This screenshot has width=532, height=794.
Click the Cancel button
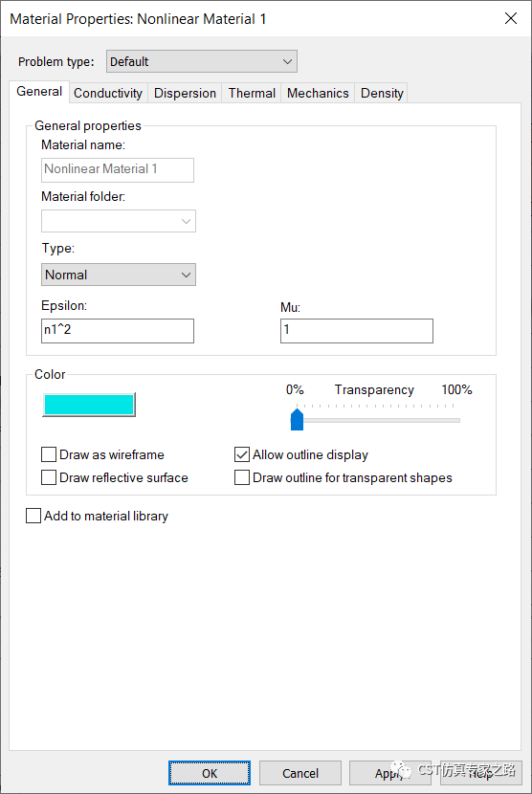pyautogui.click(x=300, y=773)
